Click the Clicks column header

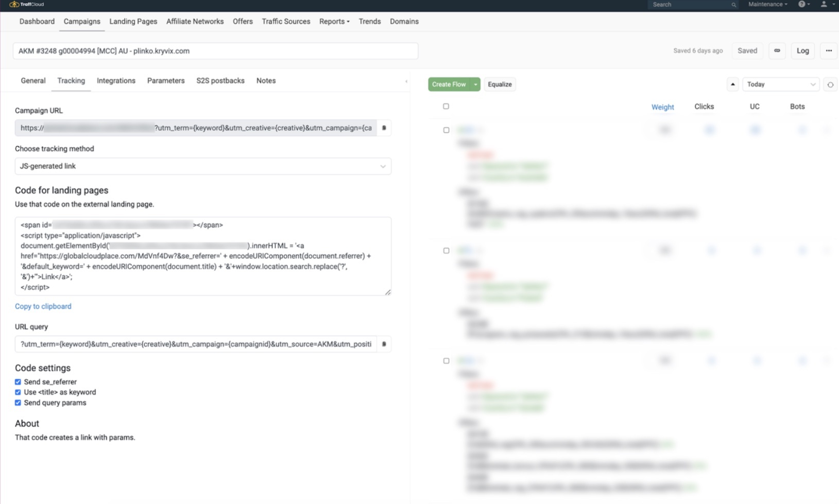coord(704,107)
